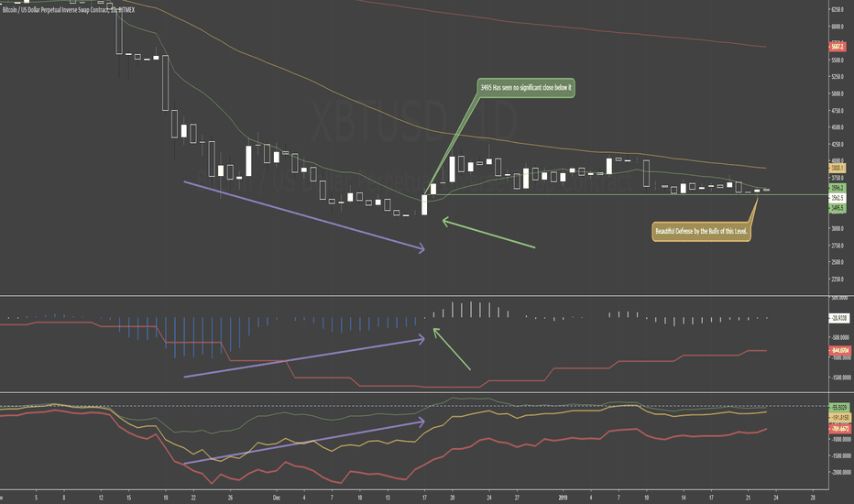
Task: Select the green arrow in the histogram pane
Action: [x=452, y=349]
